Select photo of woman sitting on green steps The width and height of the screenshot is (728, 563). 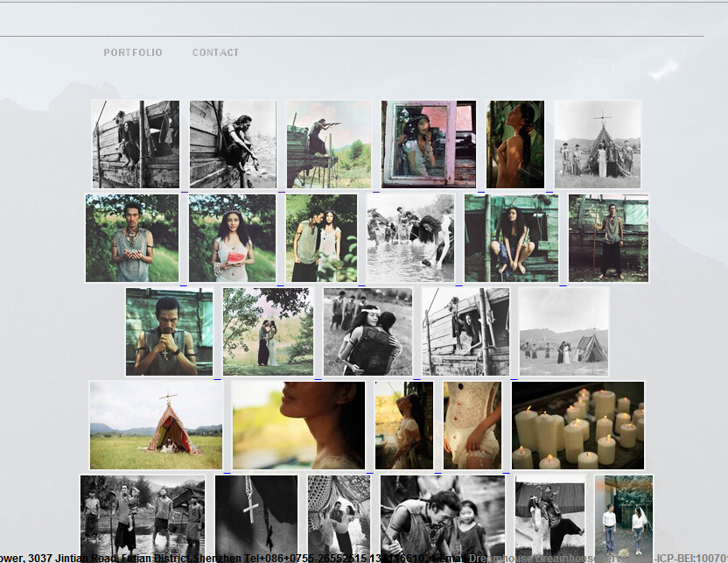[511, 238]
